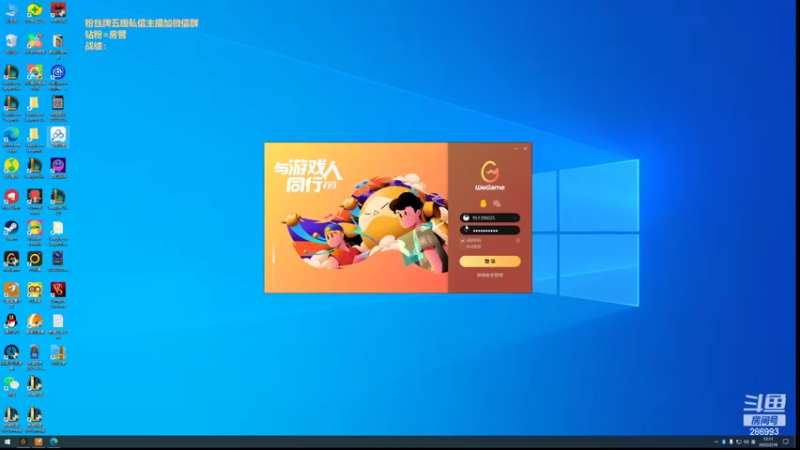Image resolution: width=800 pixels, height=450 pixels.
Task: Launch Tencent QQ penguin desktop icon
Action: [x=11, y=324]
